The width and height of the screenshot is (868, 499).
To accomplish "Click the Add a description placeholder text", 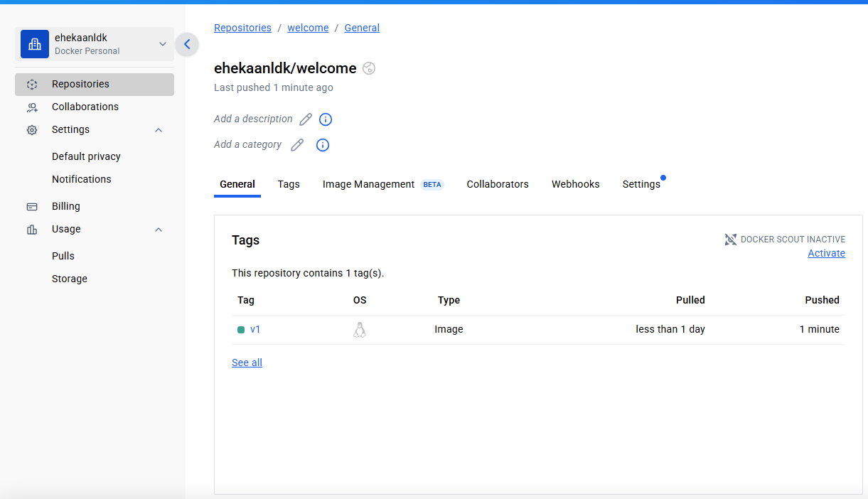I will [x=253, y=119].
